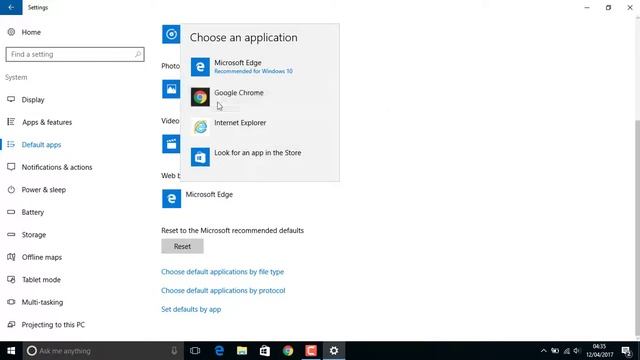Open Choose default applications by protocol
The width and height of the screenshot is (640, 360).
point(223,291)
